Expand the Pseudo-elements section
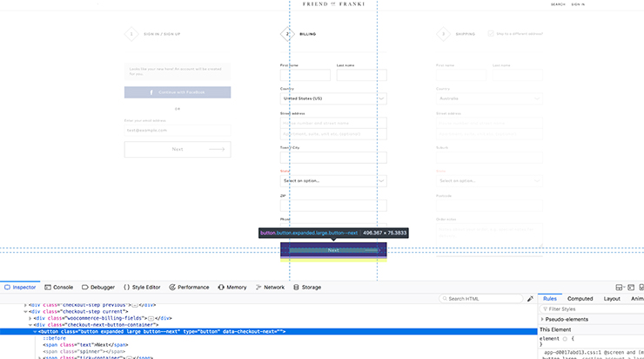Screen dimensions: 644x359 [542, 319]
